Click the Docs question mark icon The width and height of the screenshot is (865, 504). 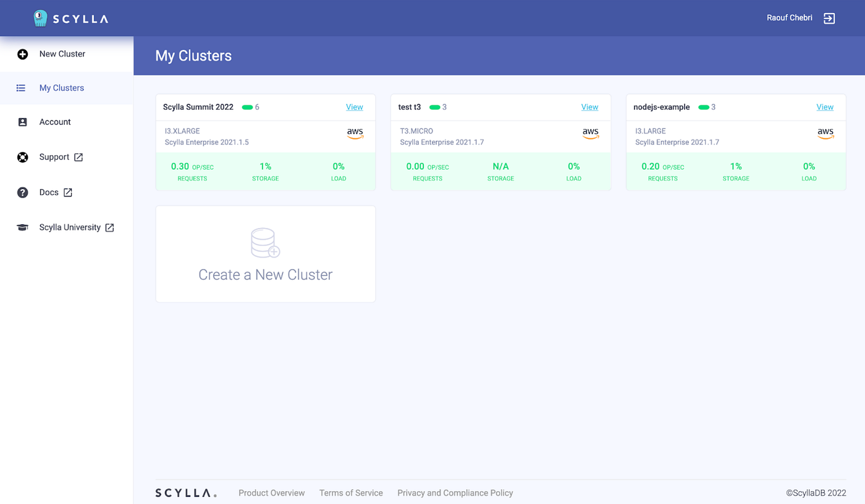pyautogui.click(x=22, y=192)
